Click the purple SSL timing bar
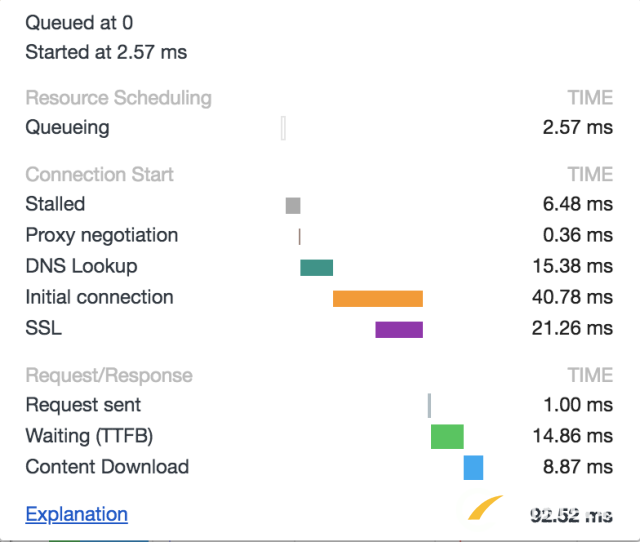This screenshot has width=640, height=542. tap(399, 329)
